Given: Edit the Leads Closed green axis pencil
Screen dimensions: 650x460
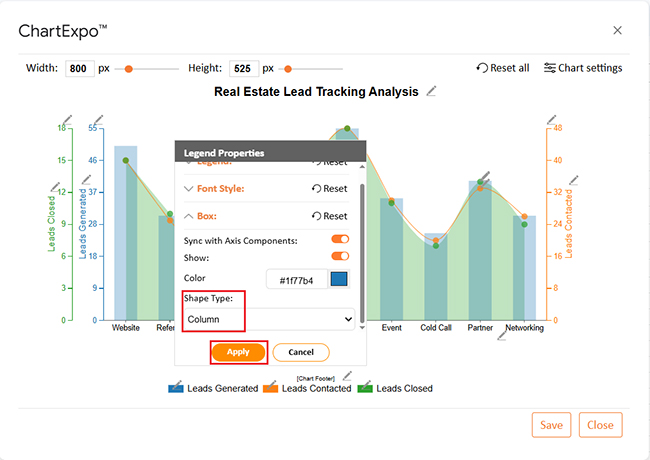Looking at the screenshot, I should pos(67,121).
